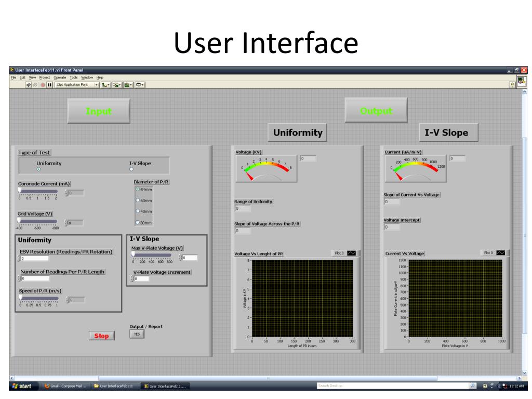
Task: Click the Slope of Voltage Across P/R field
Action: 243,231
